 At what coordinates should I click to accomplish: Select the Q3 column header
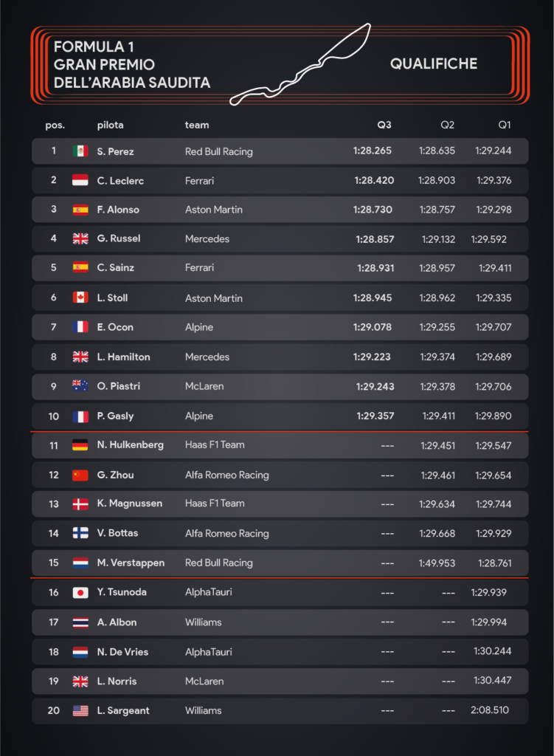point(384,125)
